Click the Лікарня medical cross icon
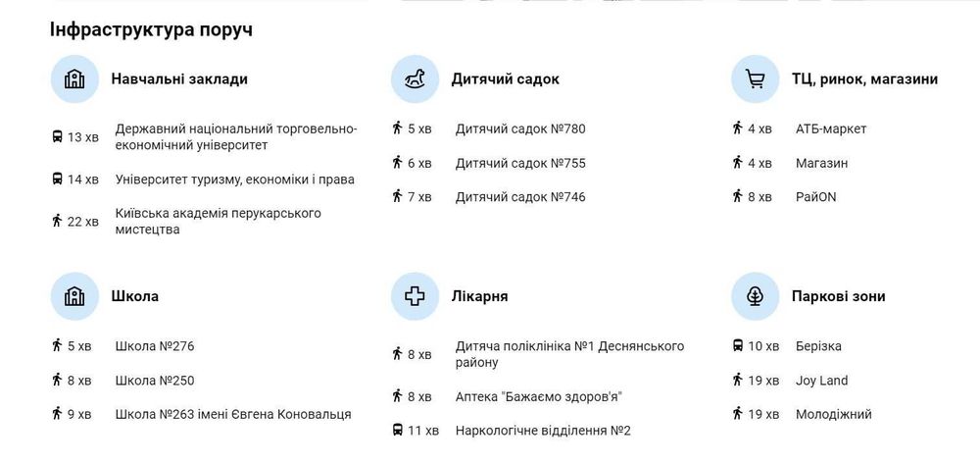Screen dimensions: 980x463 415,296
